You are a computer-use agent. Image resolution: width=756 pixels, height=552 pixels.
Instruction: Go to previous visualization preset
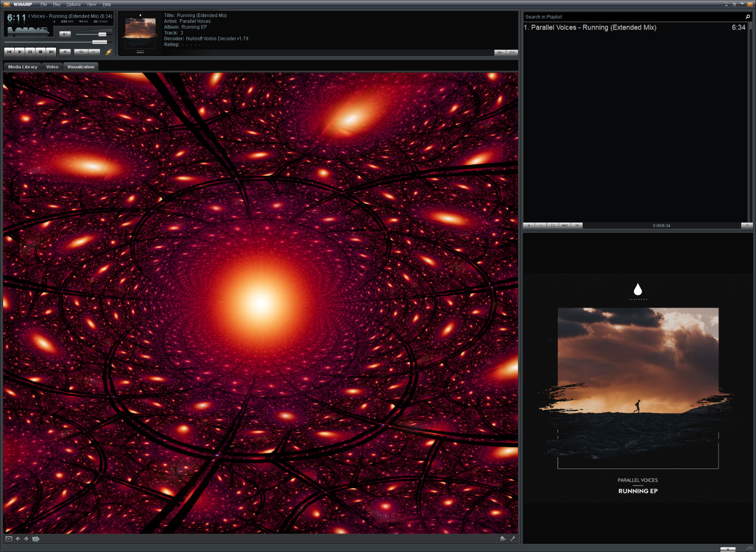pyautogui.click(x=18, y=539)
